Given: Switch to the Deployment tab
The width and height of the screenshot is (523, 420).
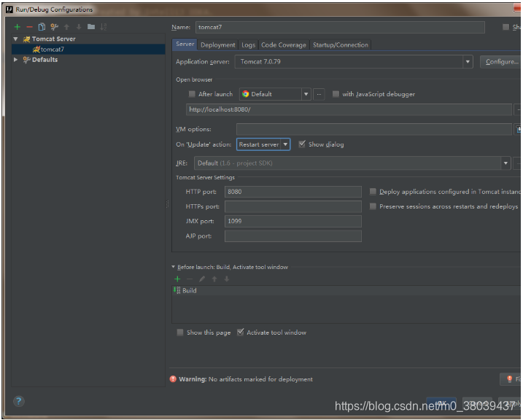Looking at the screenshot, I should 218,45.
